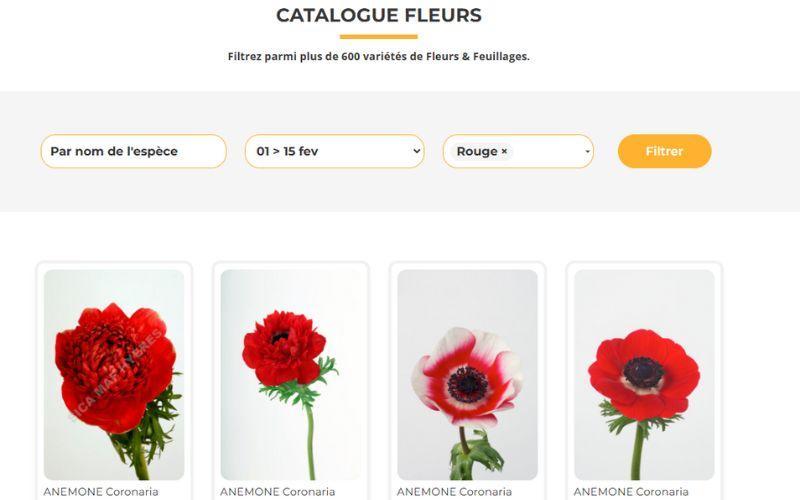This screenshot has height=500, width=800.
Task: Open the colour filter dropdown arrow
Action: coord(587,152)
